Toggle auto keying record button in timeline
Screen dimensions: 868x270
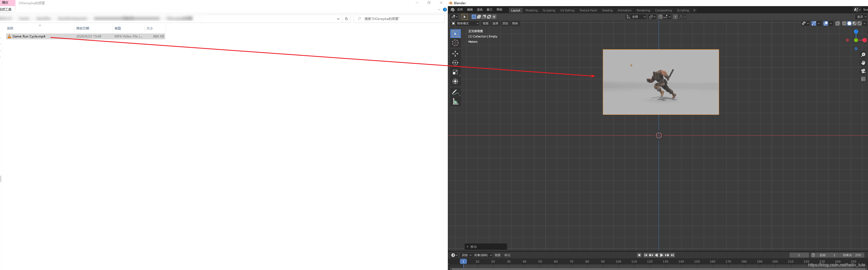(639, 255)
